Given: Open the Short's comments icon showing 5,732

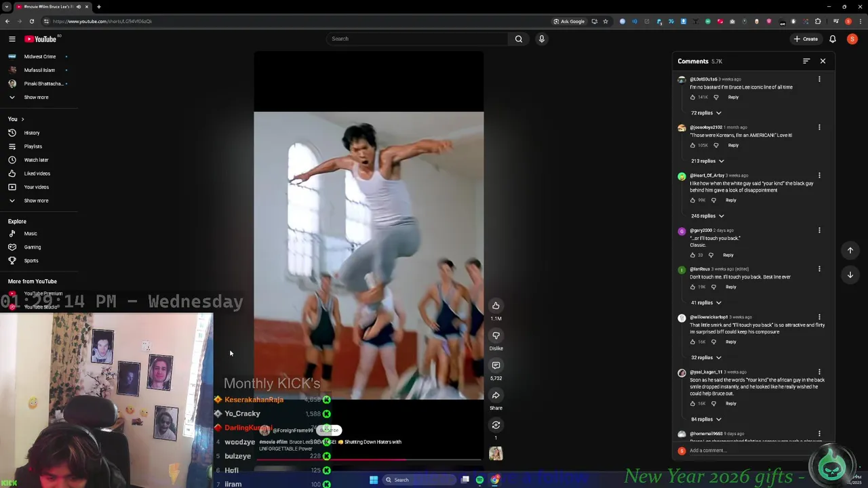Looking at the screenshot, I should click(x=496, y=365).
